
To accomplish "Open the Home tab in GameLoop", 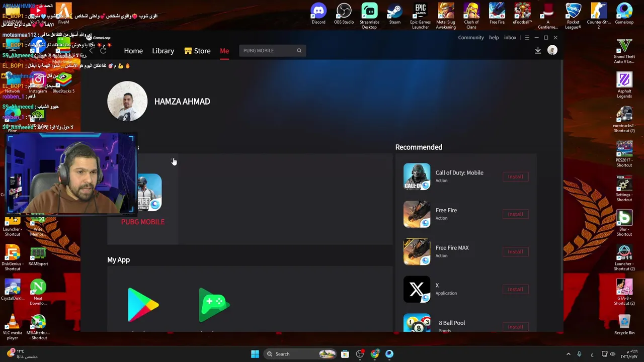I will pos(133,51).
